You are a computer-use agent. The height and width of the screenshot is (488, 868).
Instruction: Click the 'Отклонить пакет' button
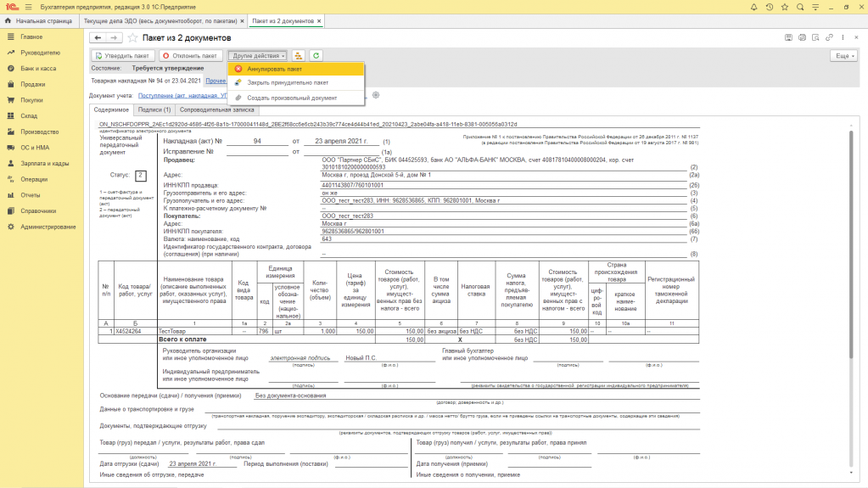coord(189,55)
